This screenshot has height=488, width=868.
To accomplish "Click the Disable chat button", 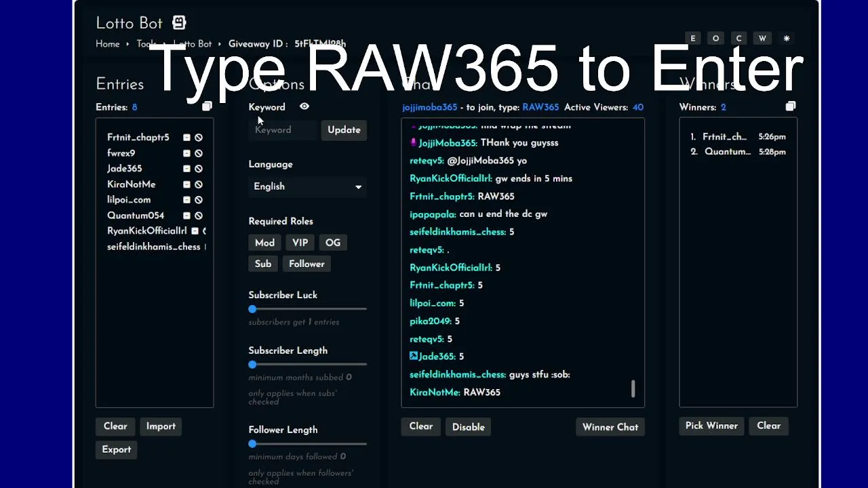I will coord(469,427).
